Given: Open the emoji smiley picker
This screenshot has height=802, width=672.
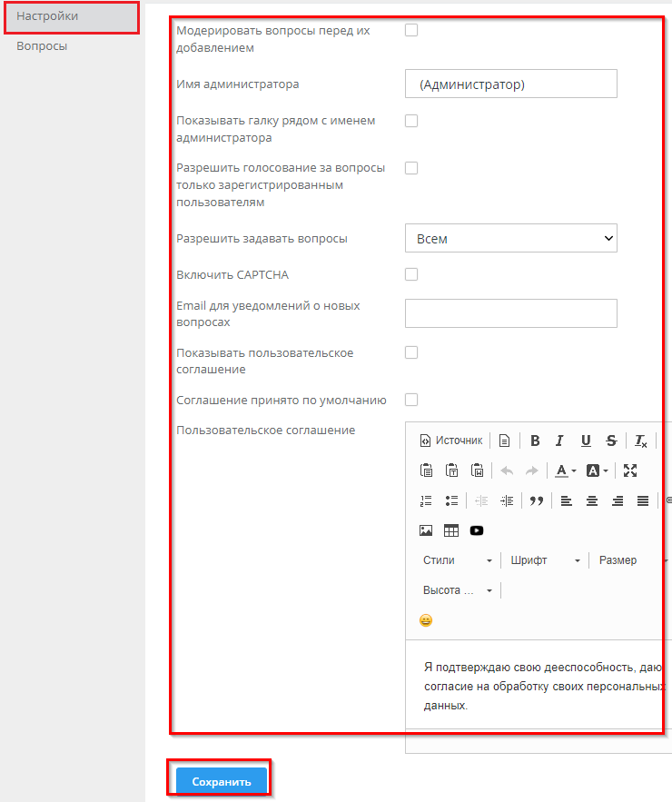Looking at the screenshot, I should pyautogui.click(x=426, y=620).
